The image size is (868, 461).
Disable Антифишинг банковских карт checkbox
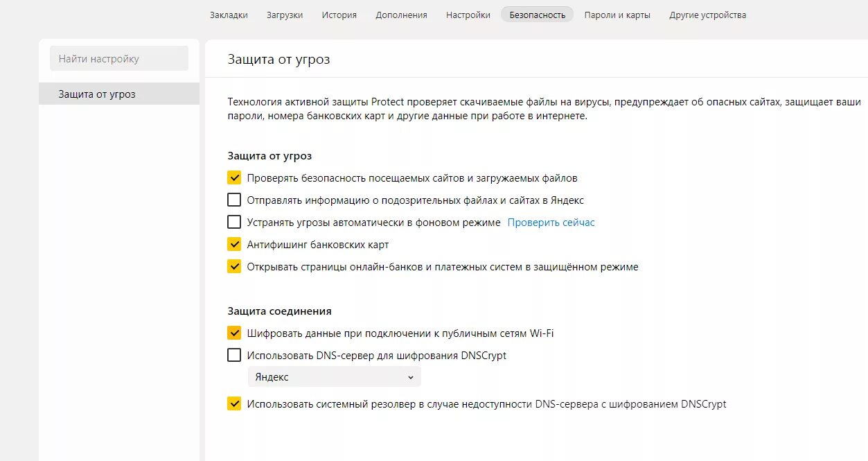(x=234, y=245)
